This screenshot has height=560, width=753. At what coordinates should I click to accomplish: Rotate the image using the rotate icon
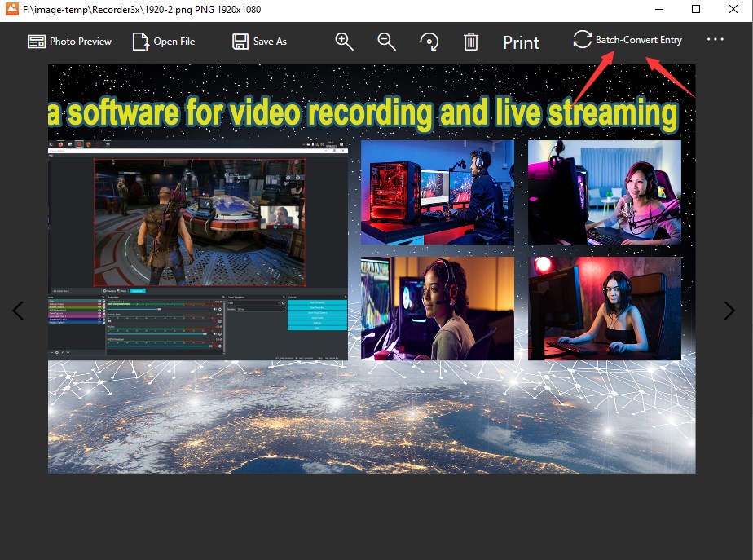[x=429, y=42]
